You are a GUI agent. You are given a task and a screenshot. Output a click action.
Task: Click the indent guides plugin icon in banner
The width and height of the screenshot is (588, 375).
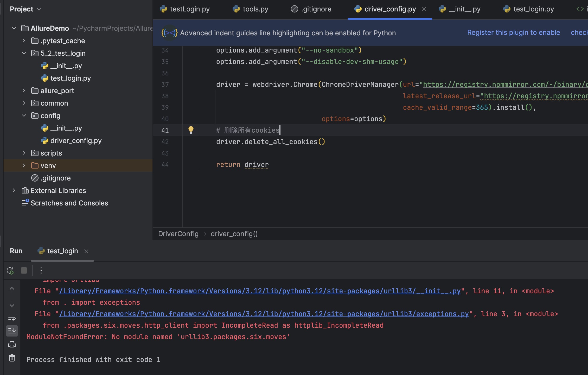169,33
